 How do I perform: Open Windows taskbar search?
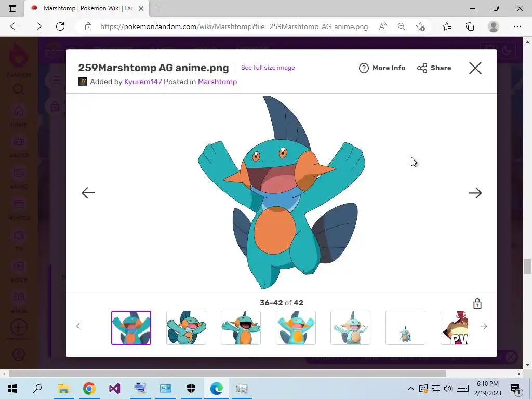[37, 389]
